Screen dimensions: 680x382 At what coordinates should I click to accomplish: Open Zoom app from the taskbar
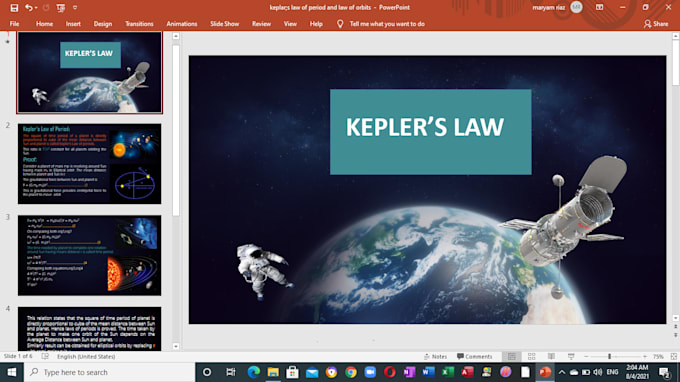point(370,372)
